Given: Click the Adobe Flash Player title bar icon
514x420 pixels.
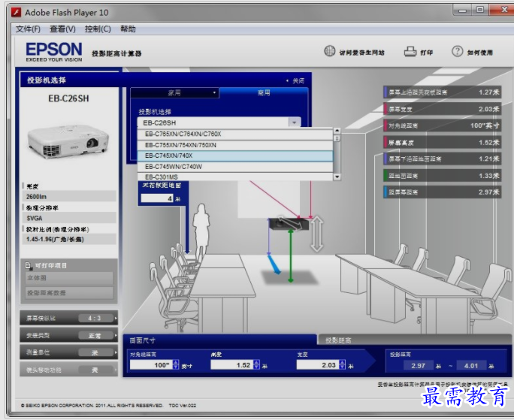Looking at the screenshot, I should click(x=16, y=13).
